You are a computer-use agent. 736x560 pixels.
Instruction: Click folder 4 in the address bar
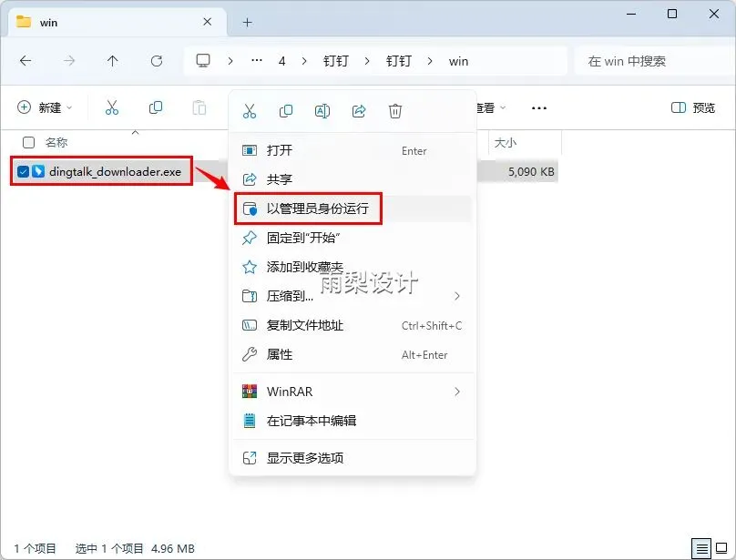pyautogui.click(x=281, y=61)
